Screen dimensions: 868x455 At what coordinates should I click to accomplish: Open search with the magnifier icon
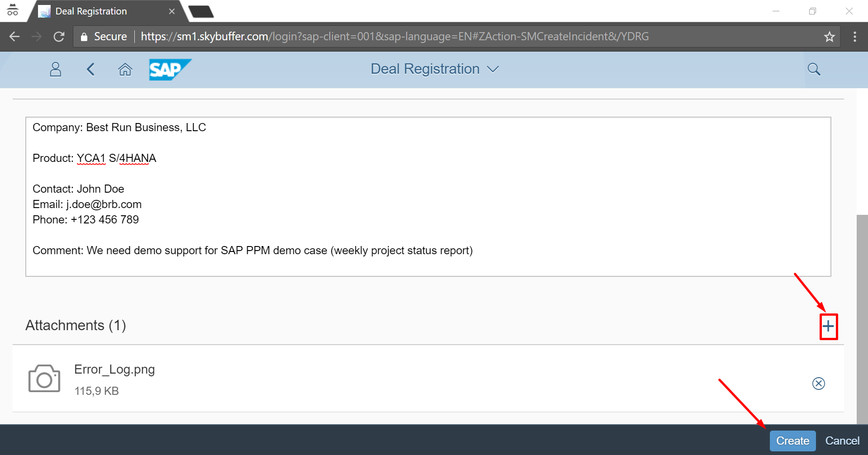(814, 69)
